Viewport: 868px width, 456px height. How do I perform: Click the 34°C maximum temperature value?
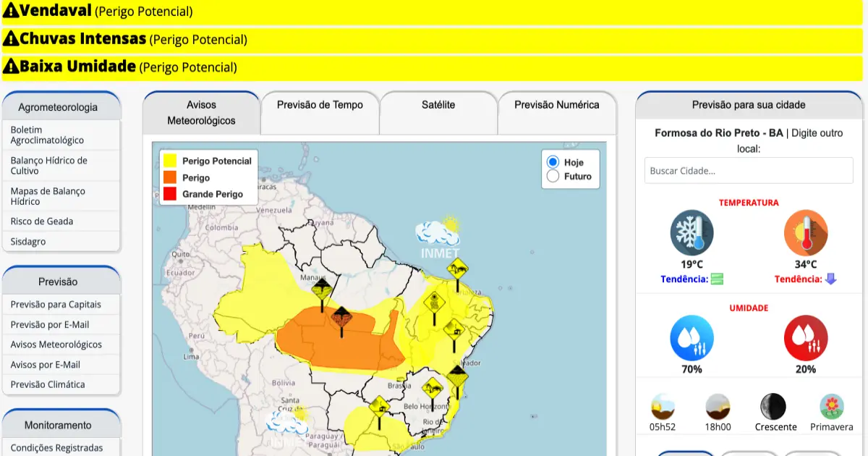pyautogui.click(x=806, y=265)
